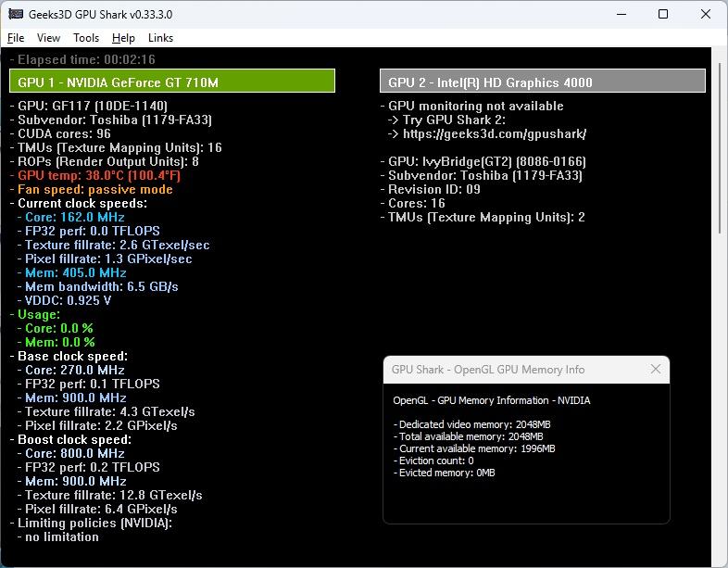This screenshot has height=568, width=728.
Task: Open the Tools menu
Action: (x=86, y=38)
